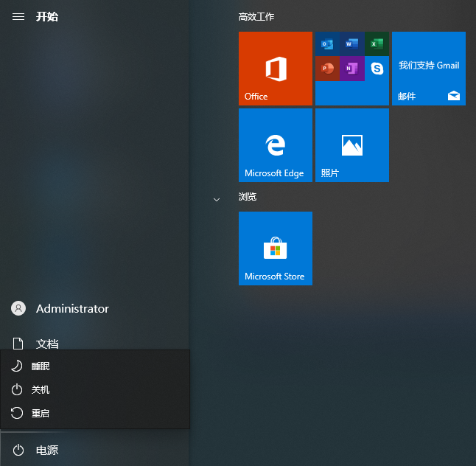Open the Microsoft Store tile

[276, 248]
